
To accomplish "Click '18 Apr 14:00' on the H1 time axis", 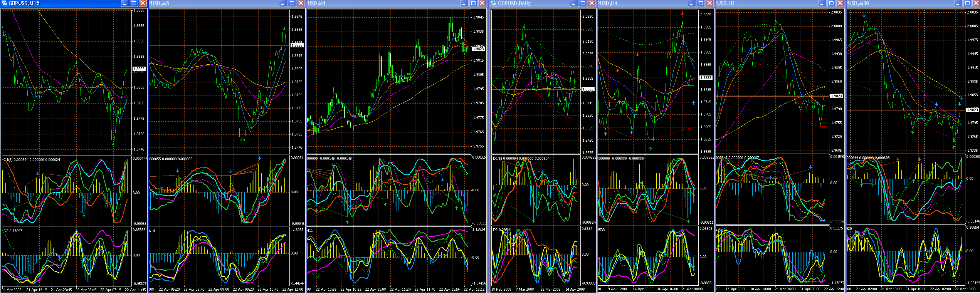I will tap(760, 289).
